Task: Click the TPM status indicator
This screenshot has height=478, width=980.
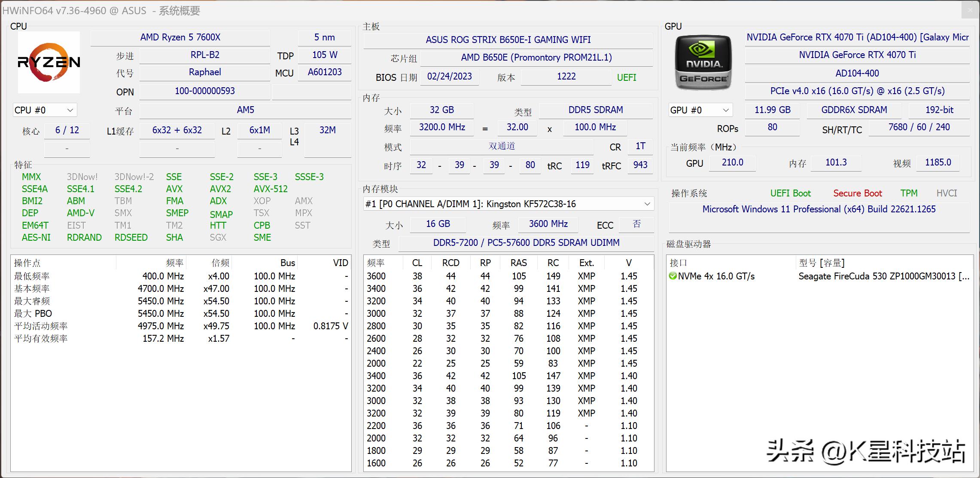Action: [x=909, y=193]
